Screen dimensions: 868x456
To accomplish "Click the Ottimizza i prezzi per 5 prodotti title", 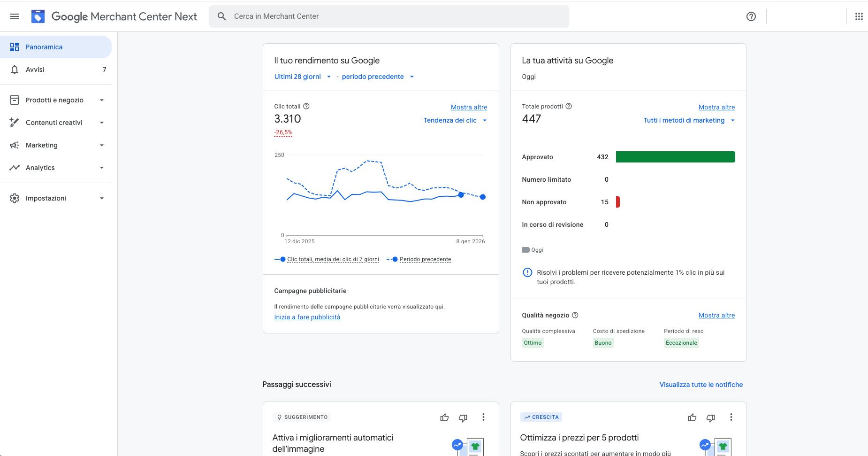I will (x=579, y=438).
